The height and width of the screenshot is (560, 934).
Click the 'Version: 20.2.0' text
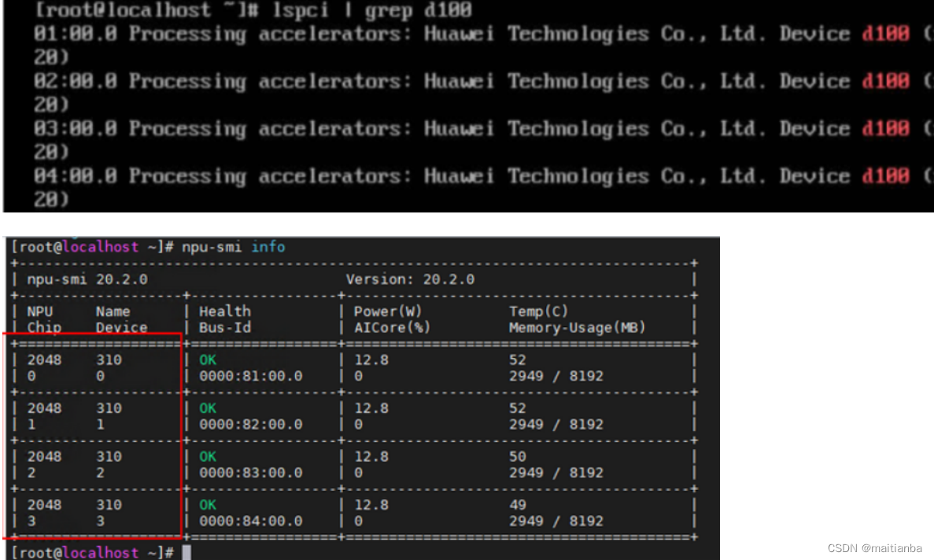pyautogui.click(x=410, y=279)
